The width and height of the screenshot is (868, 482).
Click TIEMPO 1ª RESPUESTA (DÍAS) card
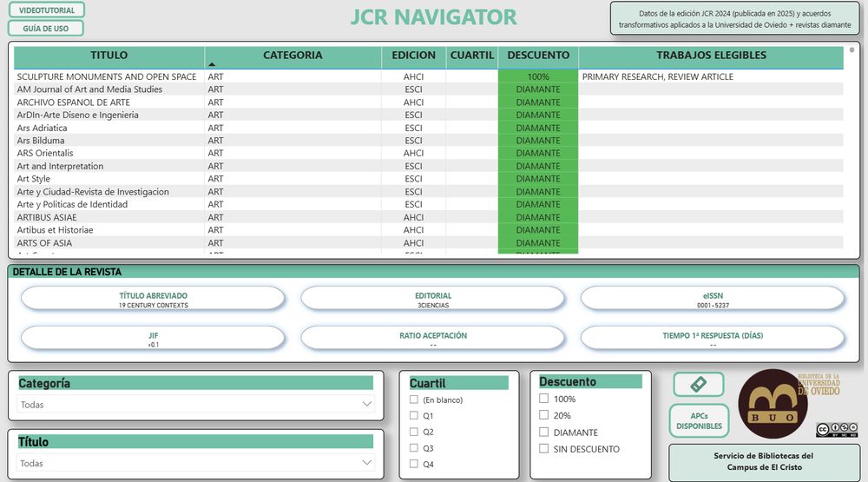coord(713,339)
